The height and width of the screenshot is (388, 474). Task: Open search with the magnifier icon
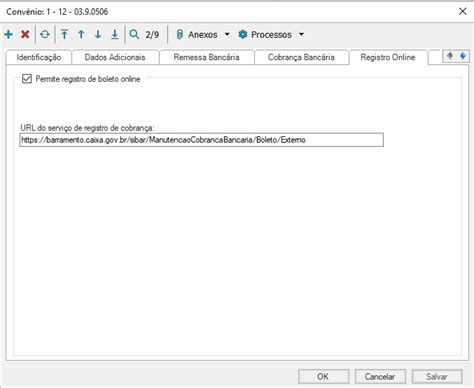click(134, 34)
